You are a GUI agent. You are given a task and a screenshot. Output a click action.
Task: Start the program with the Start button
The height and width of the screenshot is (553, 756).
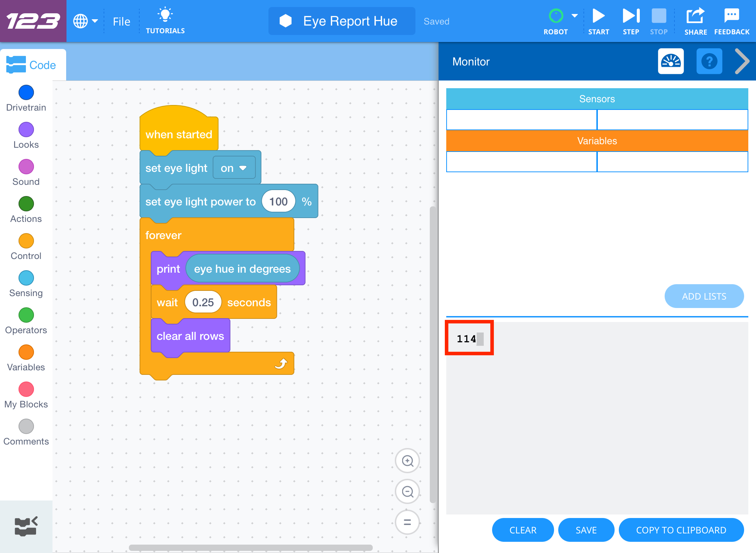[x=598, y=16]
